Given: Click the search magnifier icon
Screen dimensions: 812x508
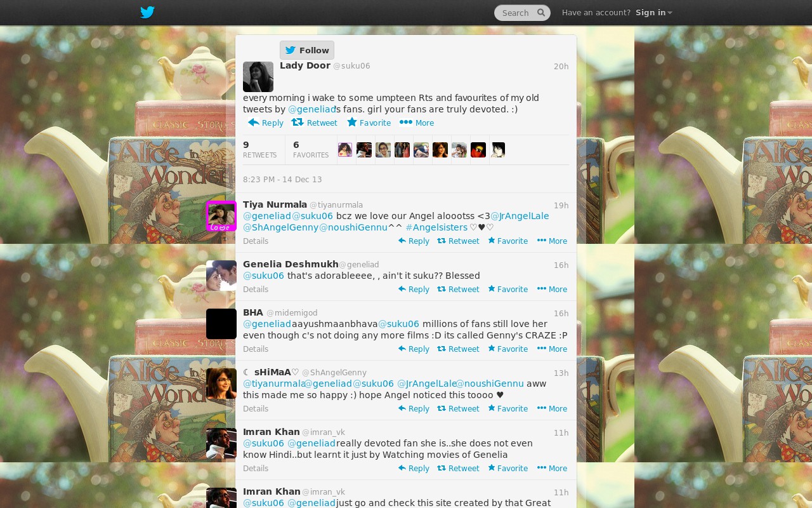Looking at the screenshot, I should pos(541,13).
